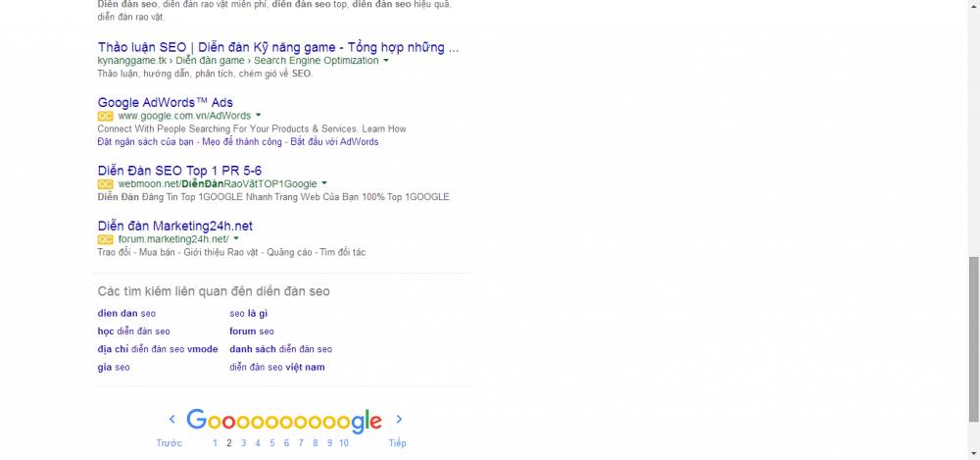The width and height of the screenshot is (980, 460).
Task: Go to results page 5
Action: [272, 443]
